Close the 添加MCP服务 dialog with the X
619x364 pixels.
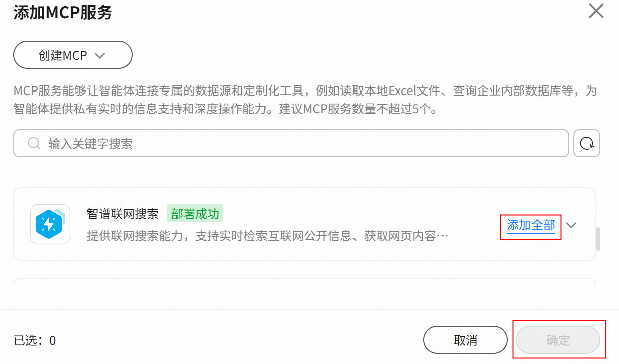[x=596, y=11]
